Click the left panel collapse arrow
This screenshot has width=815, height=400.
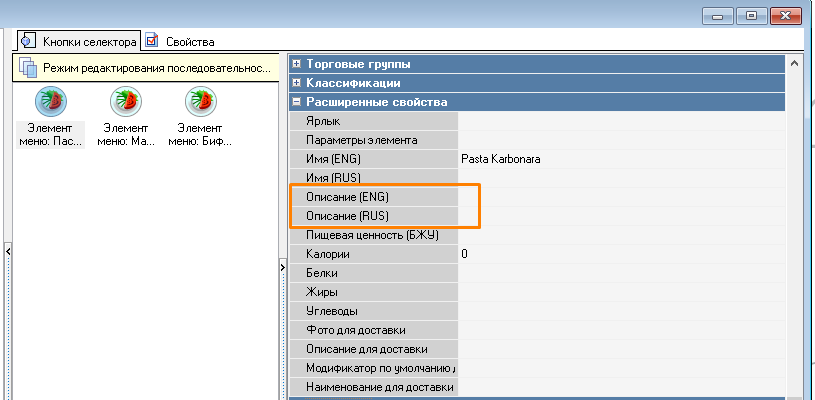tap(9, 251)
